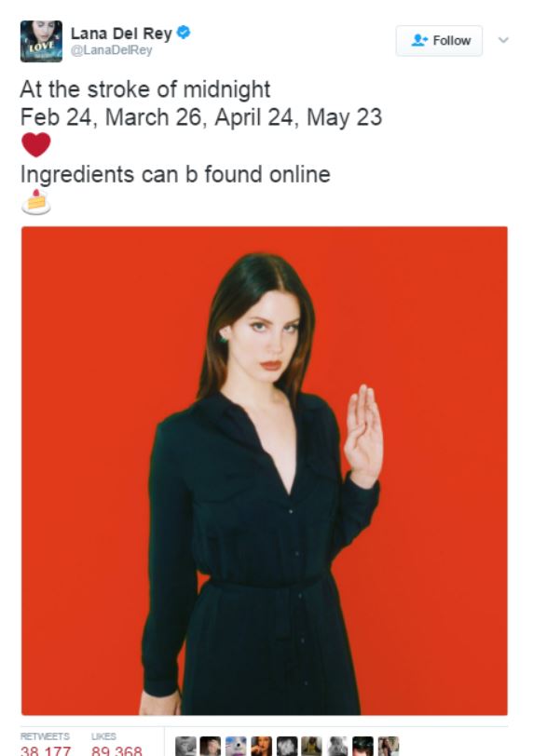The height and width of the screenshot is (756, 533).
Task: Follow Lana Del Rey with the Follow button
Action: pyautogui.click(x=439, y=41)
